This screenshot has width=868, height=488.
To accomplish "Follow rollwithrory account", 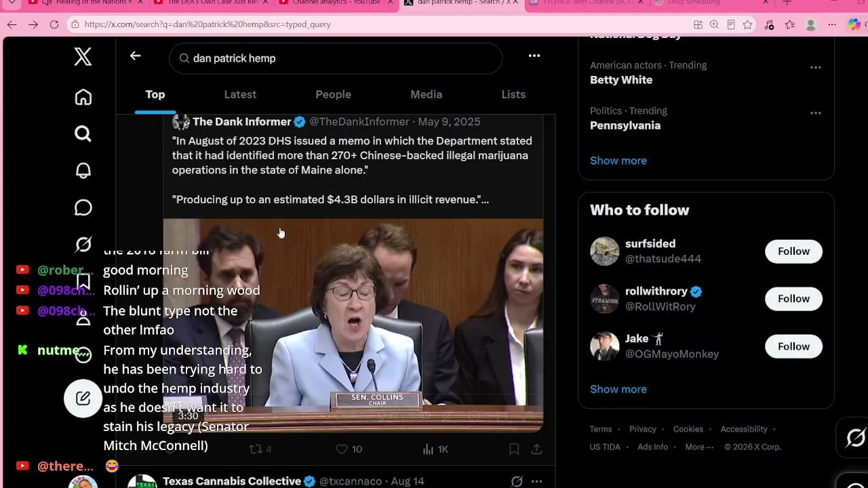I will (x=793, y=299).
